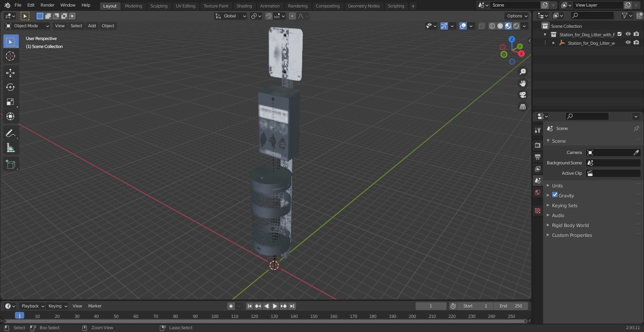The image size is (644, 332).
Task: Open the Tool properties tab
Action: (x=537, y=130)
